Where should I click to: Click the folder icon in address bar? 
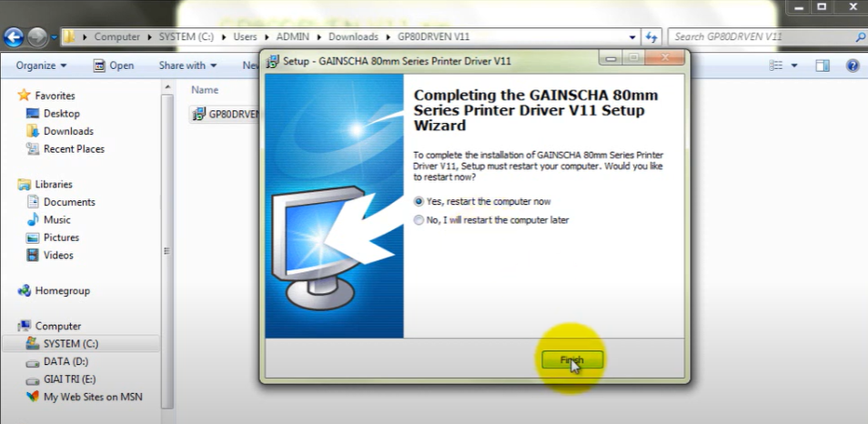(69, 37)
